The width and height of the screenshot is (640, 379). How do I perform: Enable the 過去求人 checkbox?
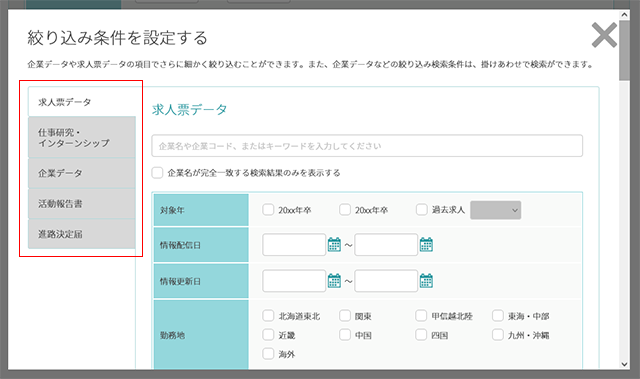click(x=422, y=210)
